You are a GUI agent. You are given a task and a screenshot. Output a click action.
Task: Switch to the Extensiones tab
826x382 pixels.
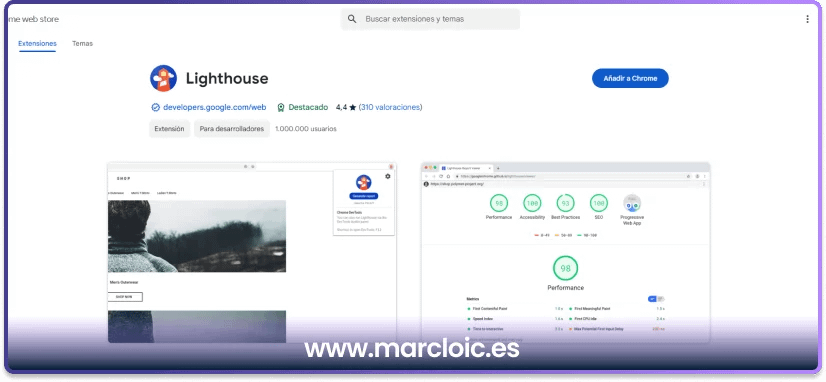pos(37,44)
